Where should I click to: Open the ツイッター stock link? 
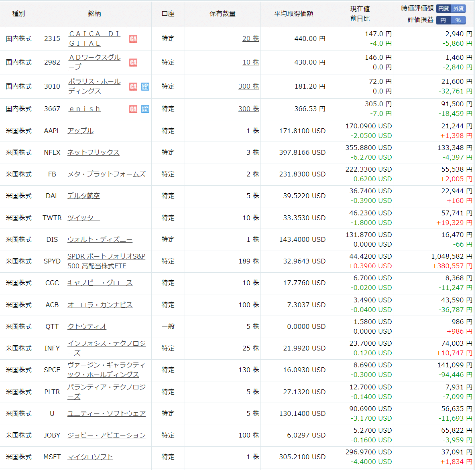tap(84, 218)
